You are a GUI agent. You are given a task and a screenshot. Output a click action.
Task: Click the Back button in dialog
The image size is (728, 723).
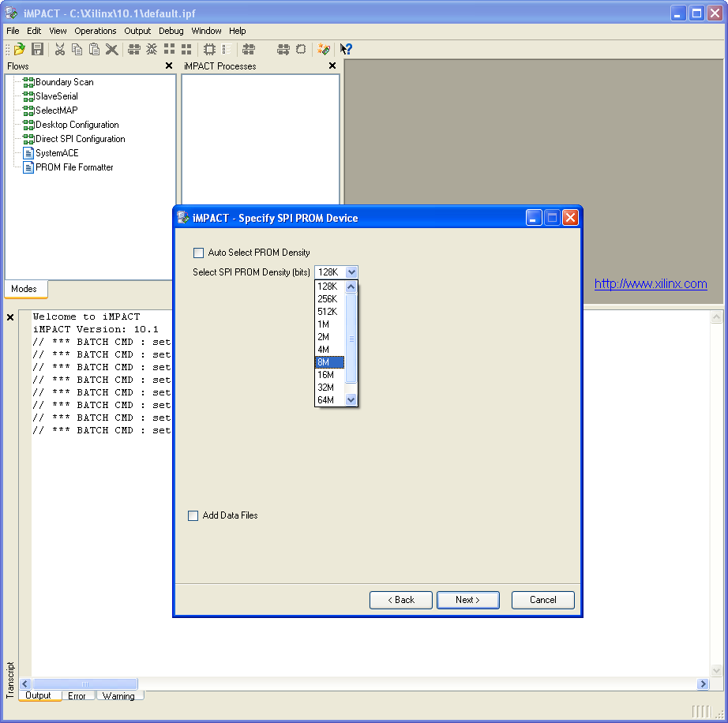[x=401, y=600]
